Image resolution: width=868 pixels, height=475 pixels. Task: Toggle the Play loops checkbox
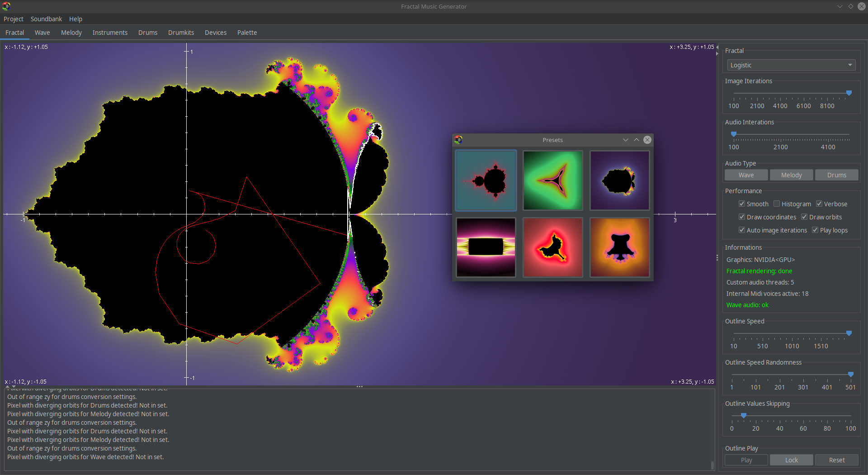point(815,230)
